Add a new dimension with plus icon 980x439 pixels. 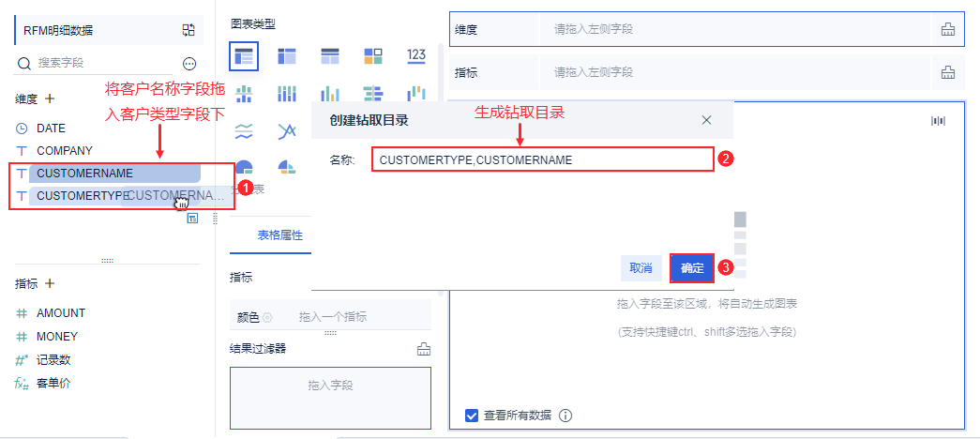click(50, 98)
